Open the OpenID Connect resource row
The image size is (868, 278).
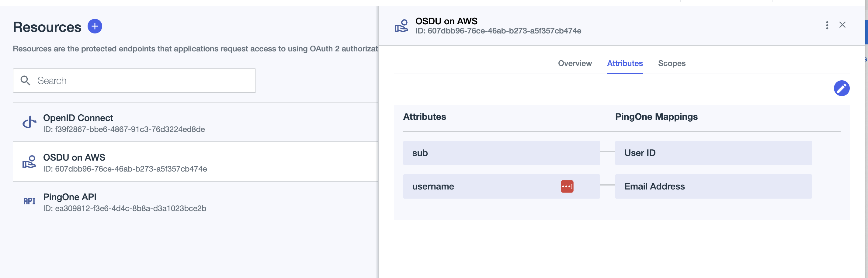(x=196, y=122)
